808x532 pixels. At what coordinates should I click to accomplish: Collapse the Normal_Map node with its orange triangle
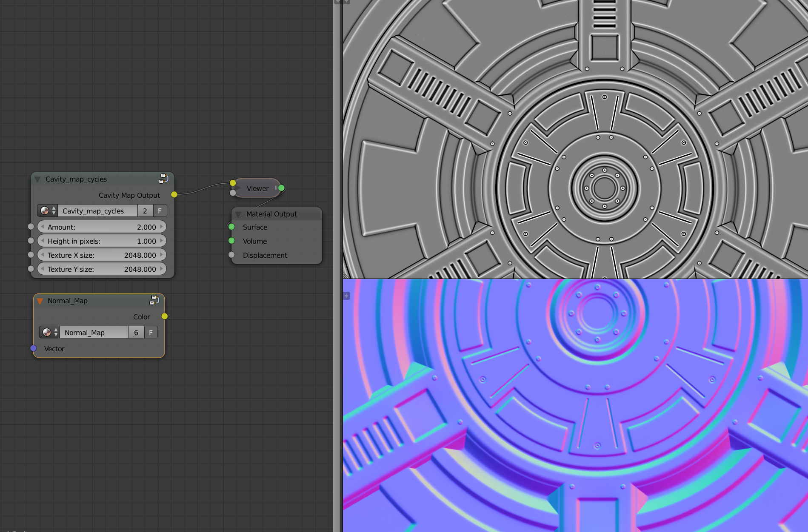coord(40,301)
